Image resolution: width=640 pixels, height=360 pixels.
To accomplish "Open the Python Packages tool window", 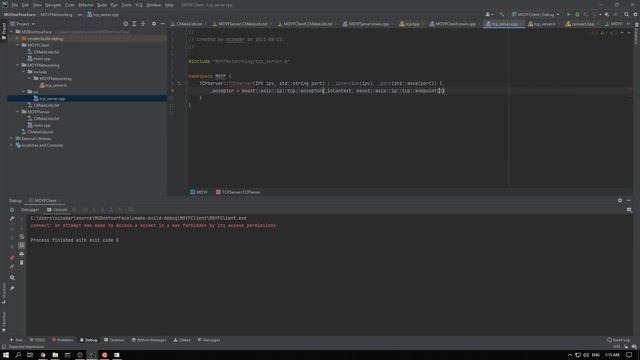I will pos(149,340).
